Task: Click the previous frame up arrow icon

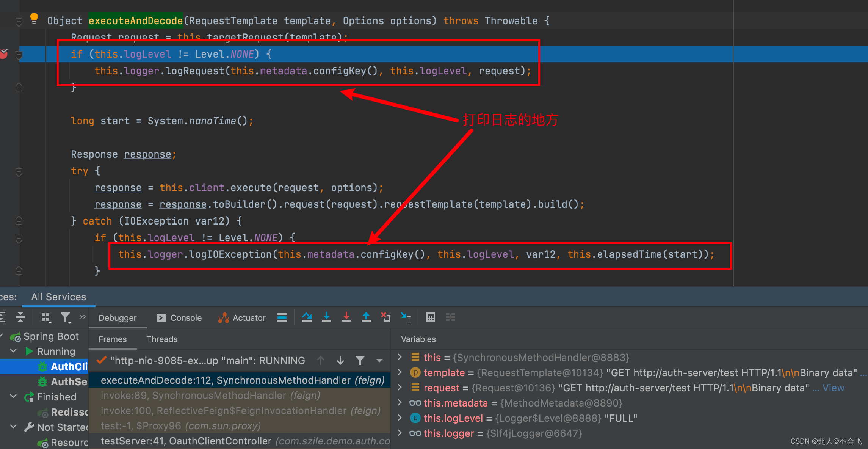Action: [321, 360]
